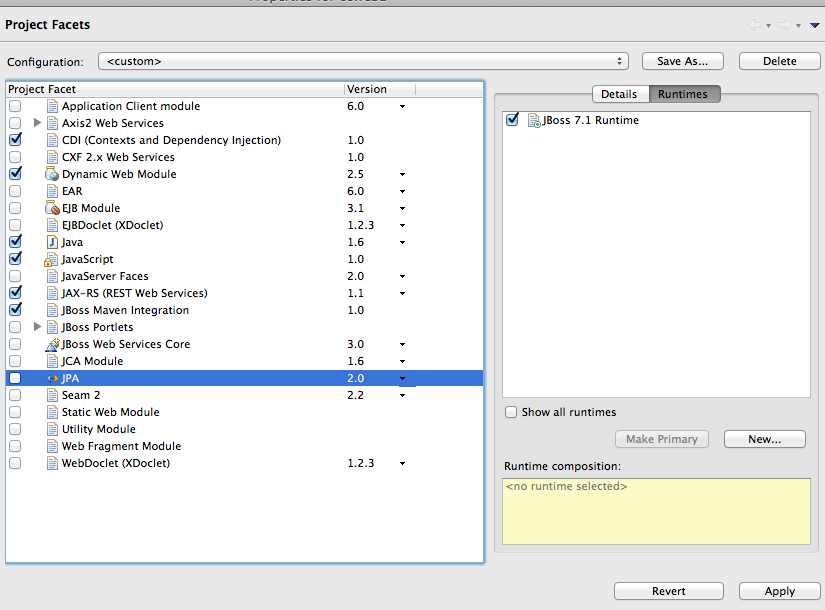This screenshot has width=825, height=610.
Task: Click the Utility Module facet icon
Action: tap(52, 429)
